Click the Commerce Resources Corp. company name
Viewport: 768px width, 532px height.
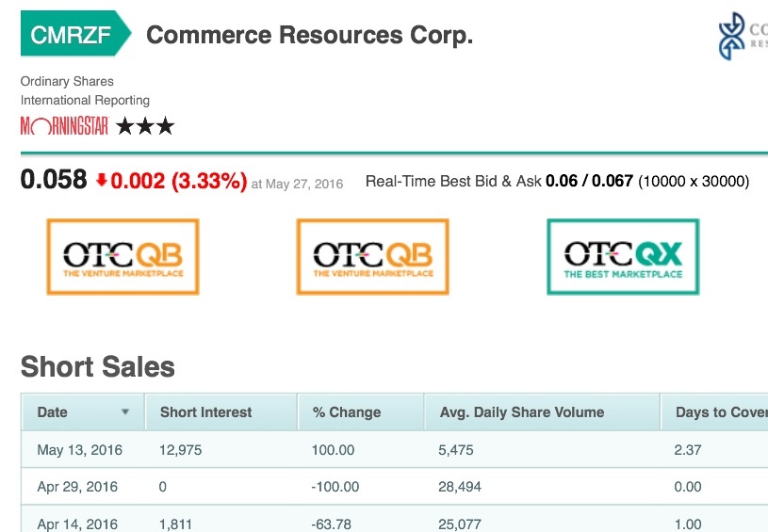pos(309,36)
